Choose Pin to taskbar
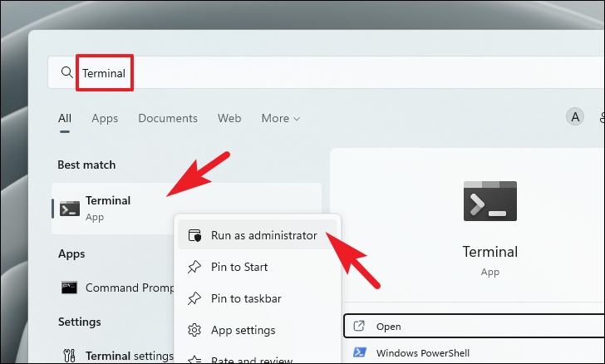Screen dimensions: 605x364 (258, 298)
